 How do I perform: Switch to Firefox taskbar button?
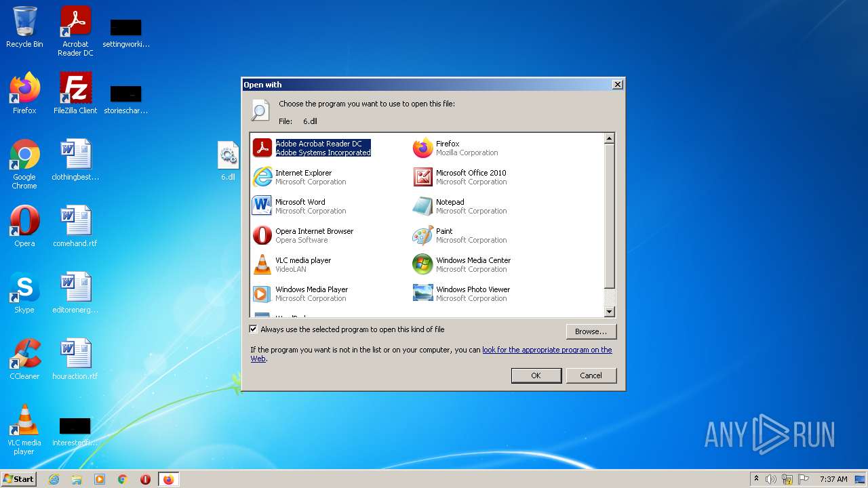pyautogui.click(x=168, y=479)
